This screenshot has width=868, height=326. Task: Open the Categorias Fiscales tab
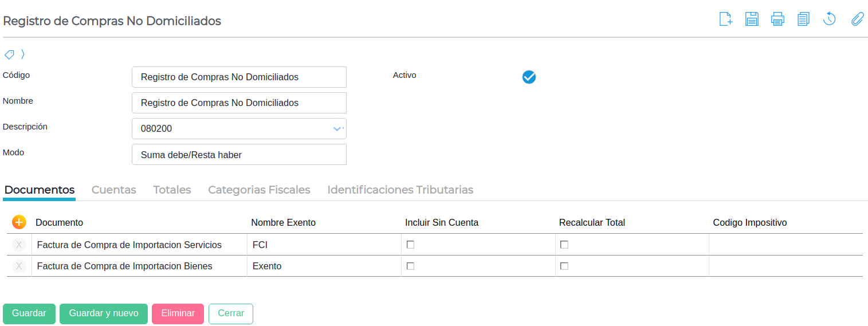coord(259,190)
